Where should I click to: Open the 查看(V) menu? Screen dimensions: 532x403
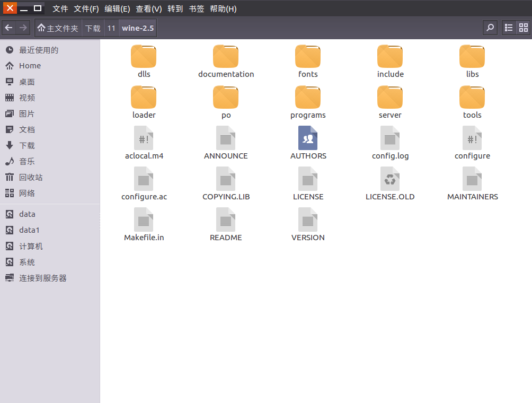[148, 9]
